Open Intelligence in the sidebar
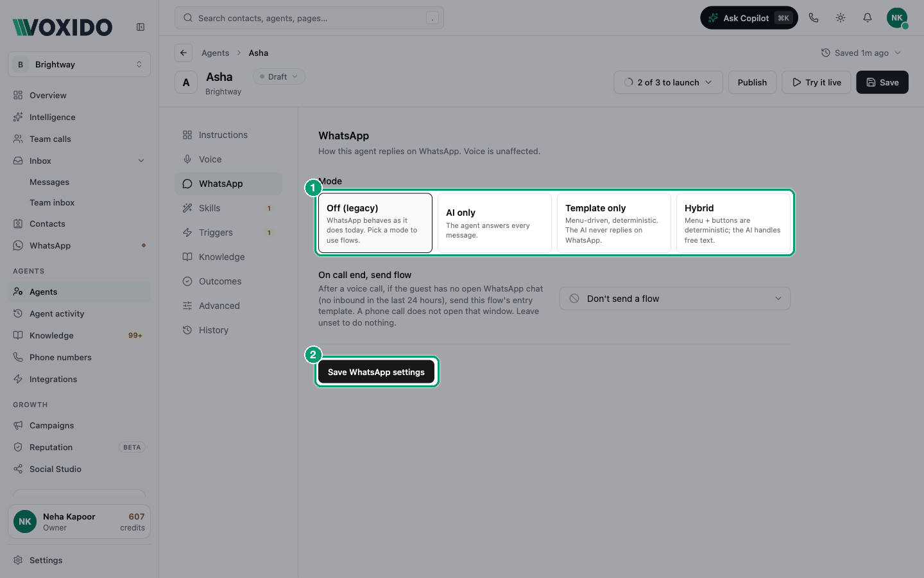This screenshot has height=578, width=924. click(79, 117)
